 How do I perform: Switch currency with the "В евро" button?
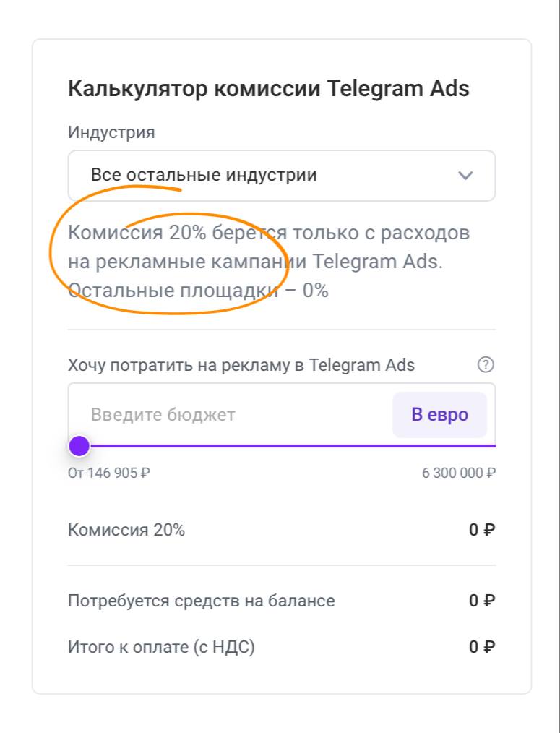pyautogui.click(x=439, y=415)
